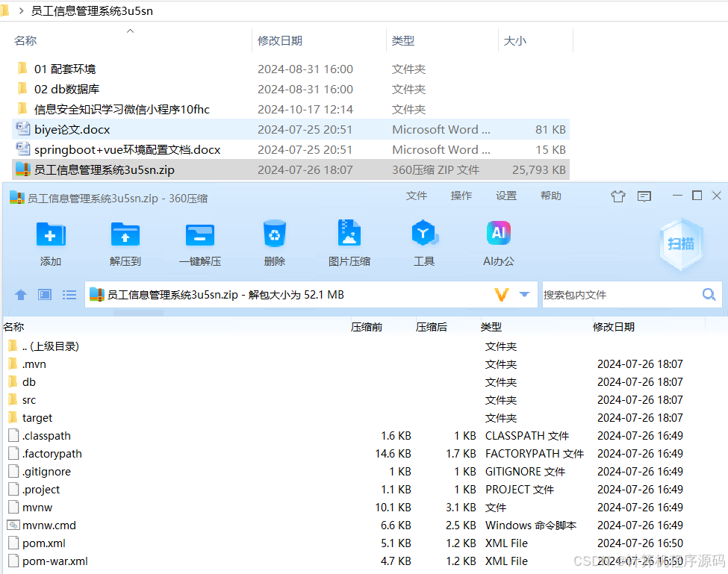Expand the src folder in the archive
Screen dimensions: 728x574
[28, 399]
